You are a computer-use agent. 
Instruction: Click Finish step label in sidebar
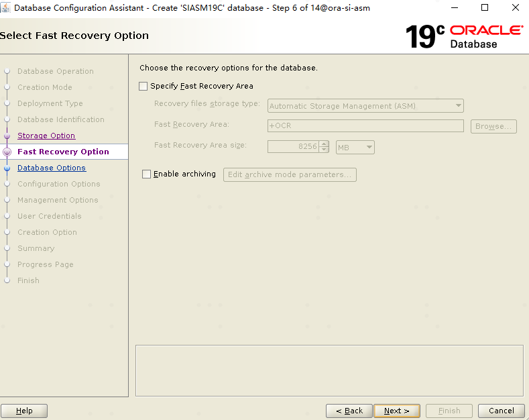28,280
